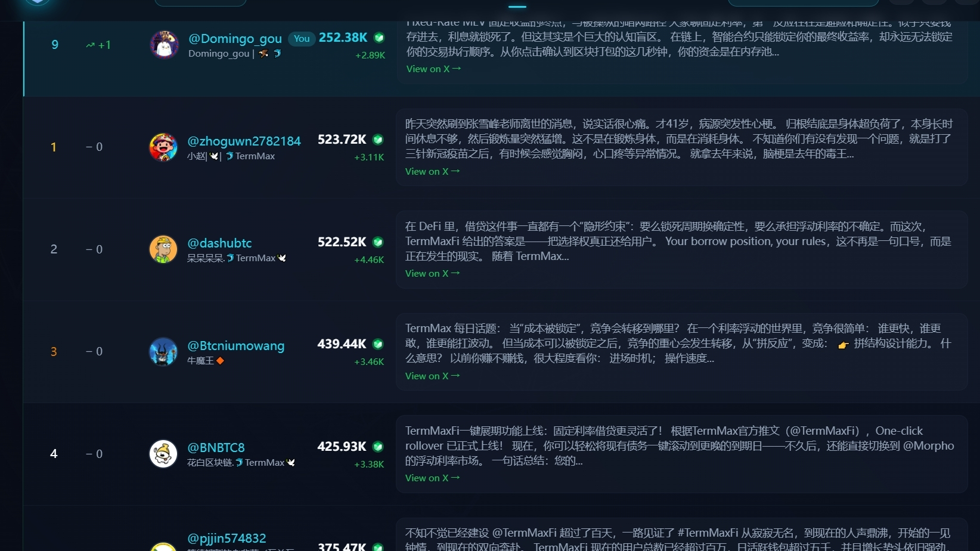Open @Domingo_gou avatar picture

coord(164,45)
